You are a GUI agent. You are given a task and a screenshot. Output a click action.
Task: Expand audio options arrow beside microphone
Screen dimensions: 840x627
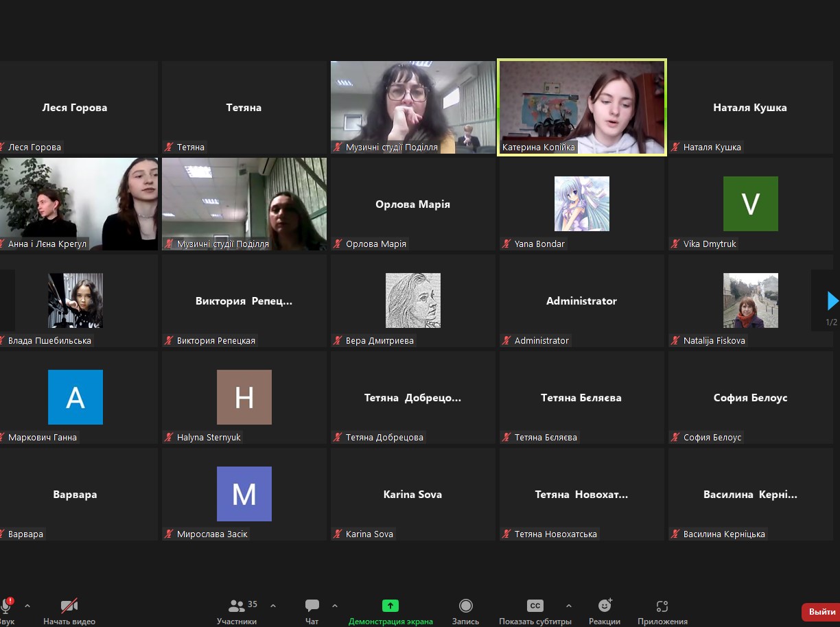(27, 606)
